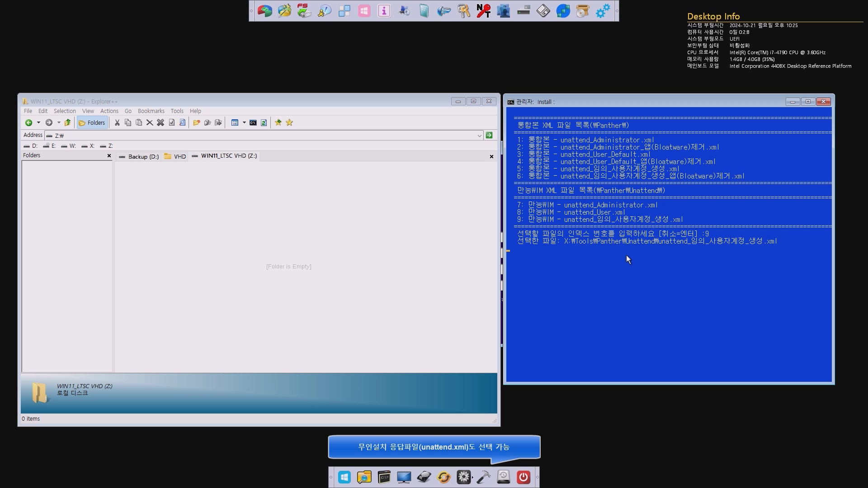Click the thin X Delete icon
The image size is (868, 488).
[x=150, y=122]
